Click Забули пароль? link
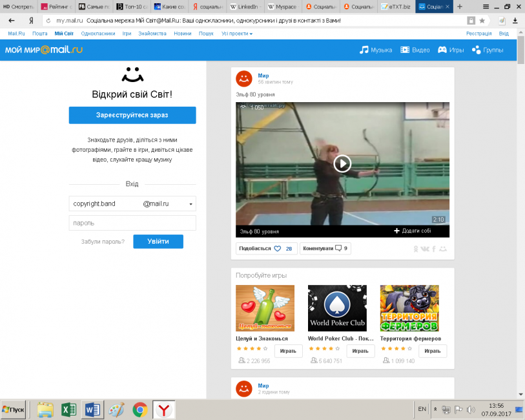 [x=103, y=242]
